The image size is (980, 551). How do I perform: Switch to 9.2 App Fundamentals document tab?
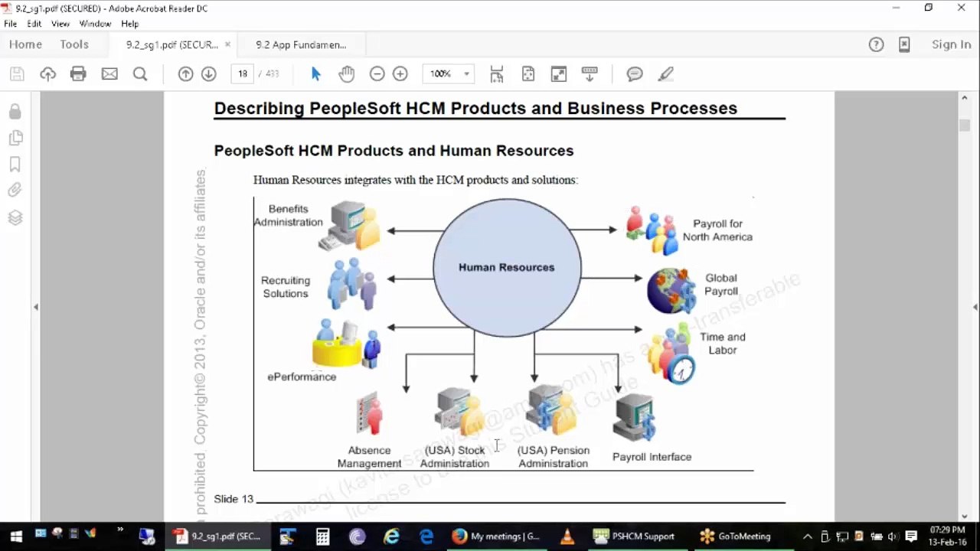click(301, 44)
